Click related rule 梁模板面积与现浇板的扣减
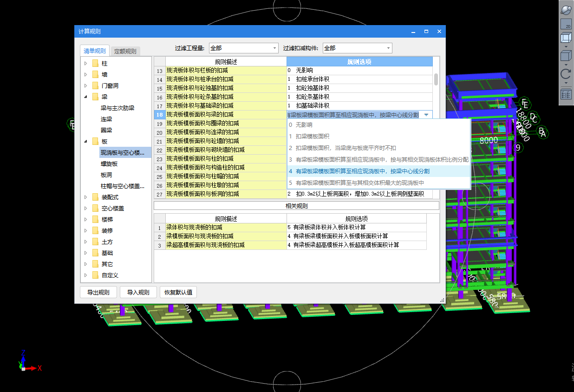 (226, 236)
